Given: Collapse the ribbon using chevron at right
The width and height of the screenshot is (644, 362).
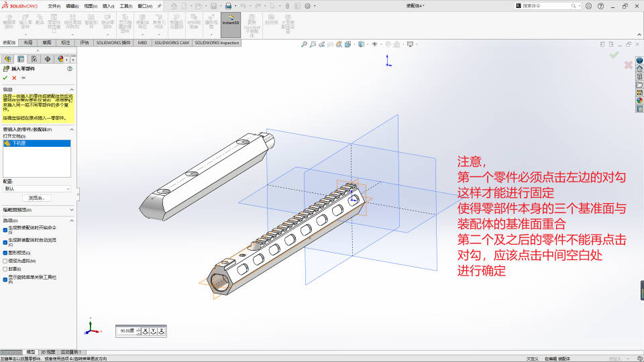Looking at the screenshot, I should click(x=639, y=35).
